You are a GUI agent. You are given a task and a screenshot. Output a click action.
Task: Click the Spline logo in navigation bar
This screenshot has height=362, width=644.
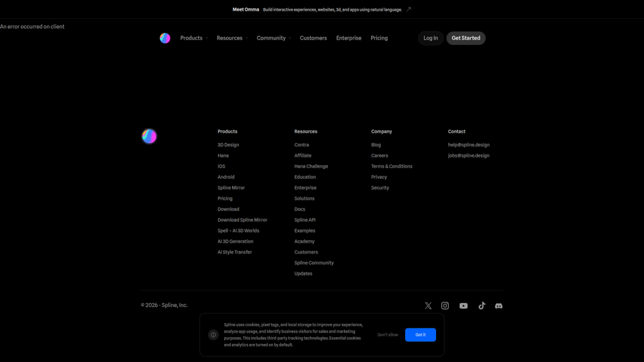click(x=165, y=38)
